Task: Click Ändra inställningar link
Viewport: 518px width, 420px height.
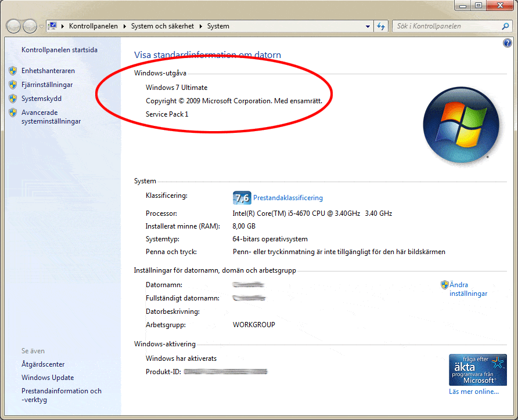Action: coord(468,289)
